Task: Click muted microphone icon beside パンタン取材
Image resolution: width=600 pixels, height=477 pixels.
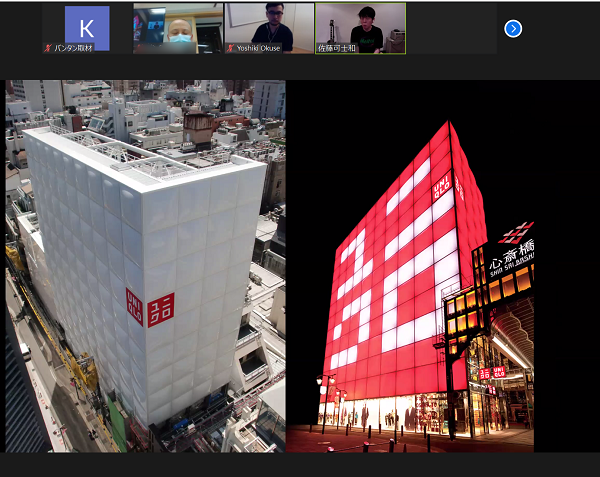Action: click(x=47, y=47)
